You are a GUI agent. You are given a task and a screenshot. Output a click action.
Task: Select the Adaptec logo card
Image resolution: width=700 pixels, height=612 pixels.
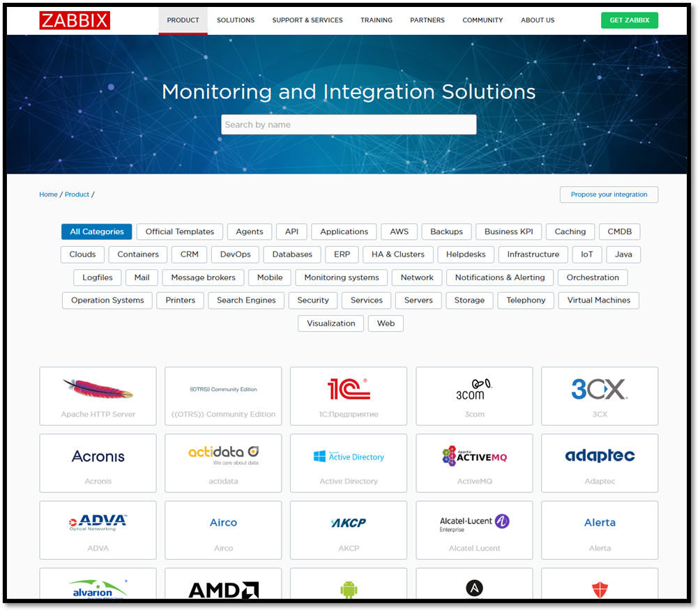pos(600,463)
